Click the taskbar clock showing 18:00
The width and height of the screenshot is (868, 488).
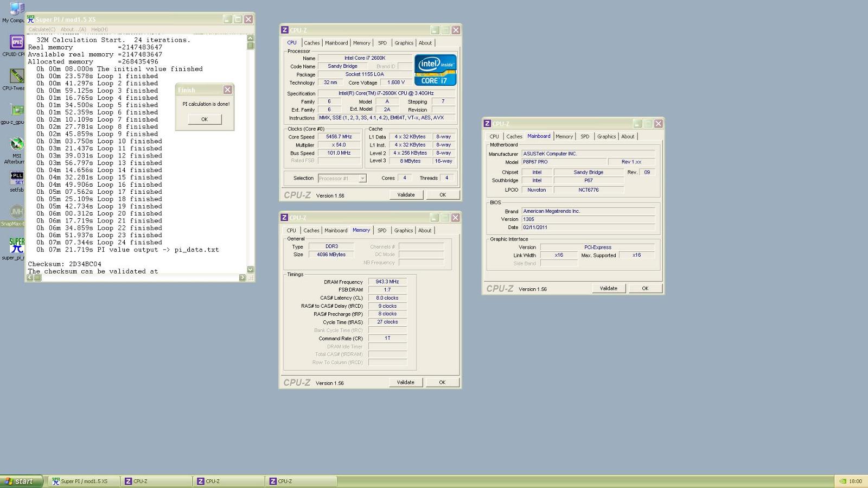(856, 481)
